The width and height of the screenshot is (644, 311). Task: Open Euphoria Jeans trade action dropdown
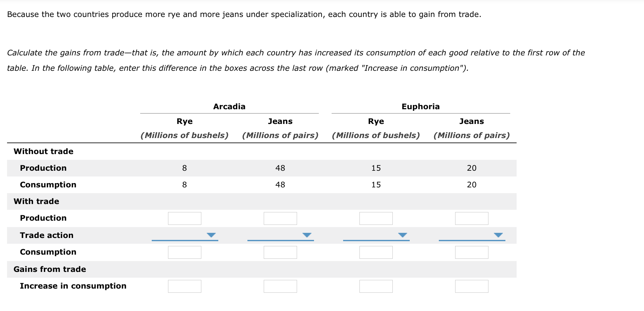[472, 235]
